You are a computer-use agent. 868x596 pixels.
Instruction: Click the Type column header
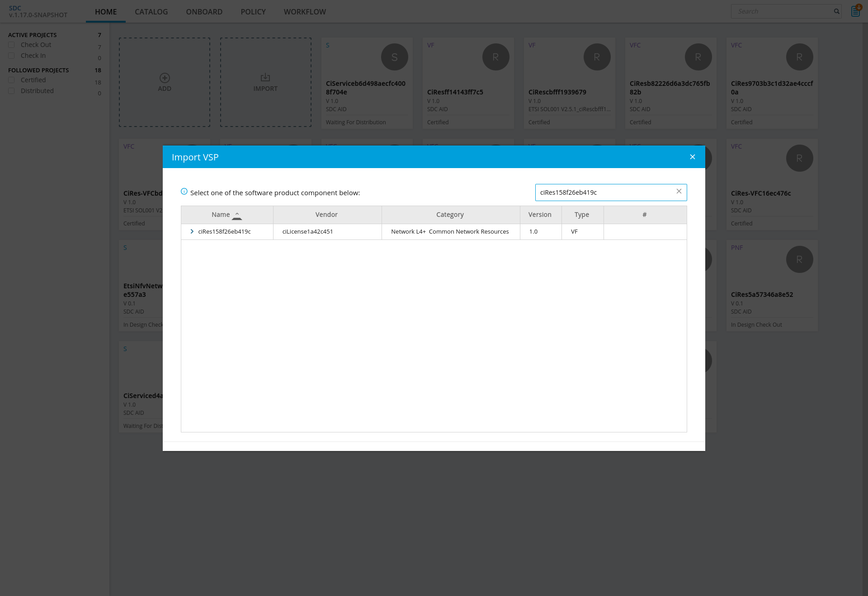582,215
